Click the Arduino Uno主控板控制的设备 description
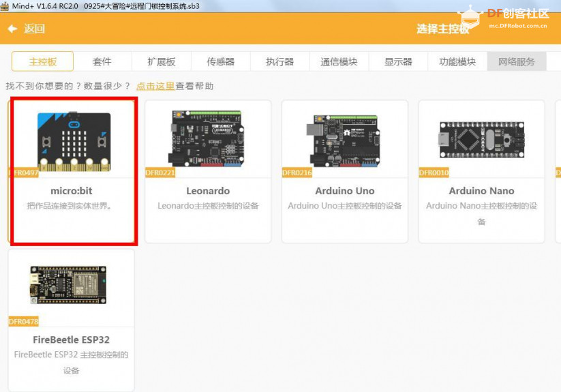This screenshot has width=561, height=392. click(345, 206)
